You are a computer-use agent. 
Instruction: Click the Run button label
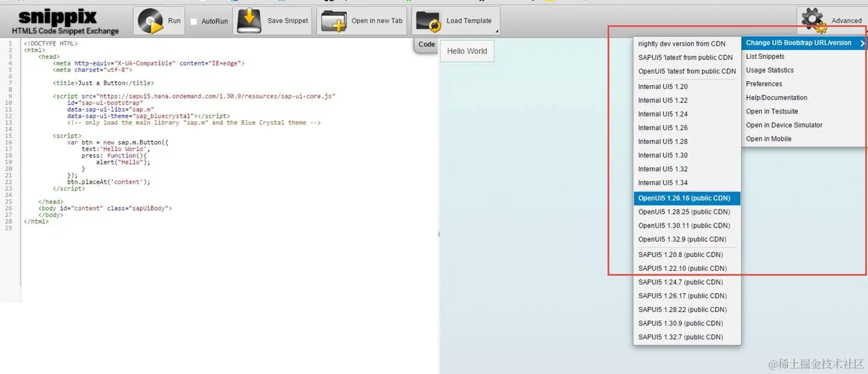point(174,21)
